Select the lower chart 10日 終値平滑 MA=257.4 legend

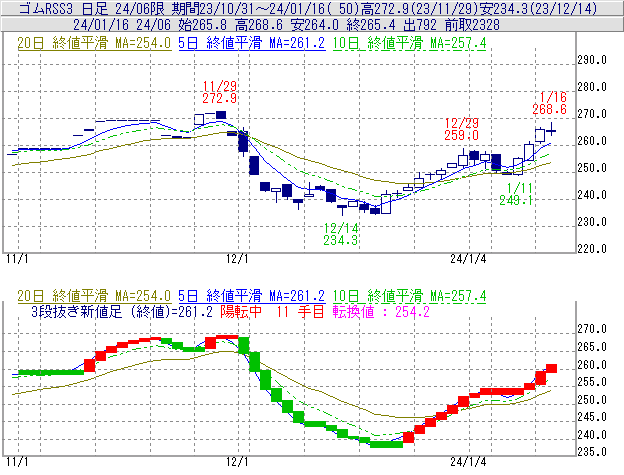(x=410, y=296)
